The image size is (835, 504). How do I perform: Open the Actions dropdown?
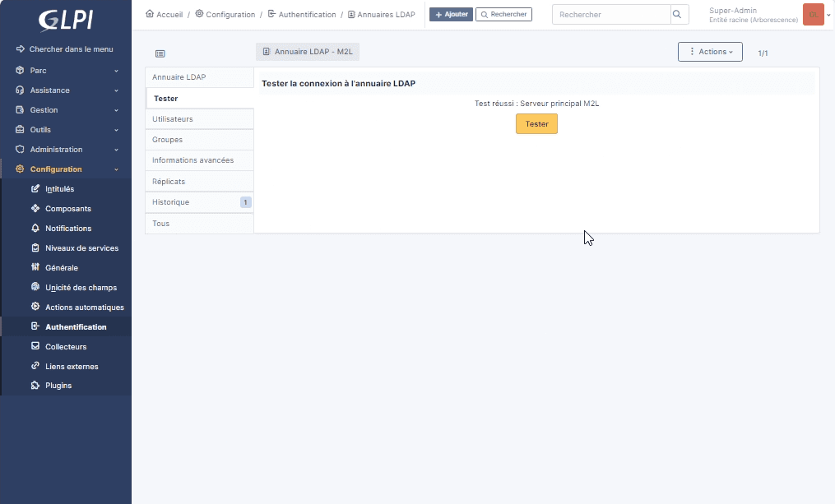[710, 52]
